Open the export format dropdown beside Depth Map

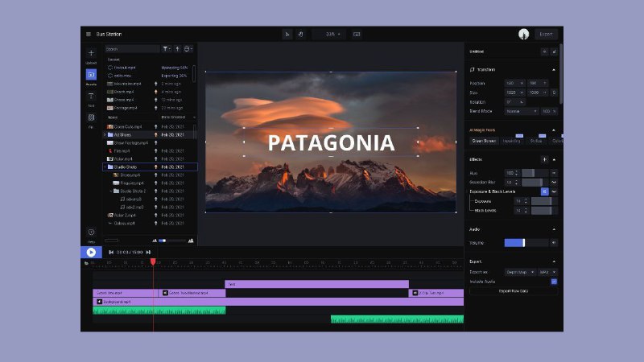coord(547,273)
